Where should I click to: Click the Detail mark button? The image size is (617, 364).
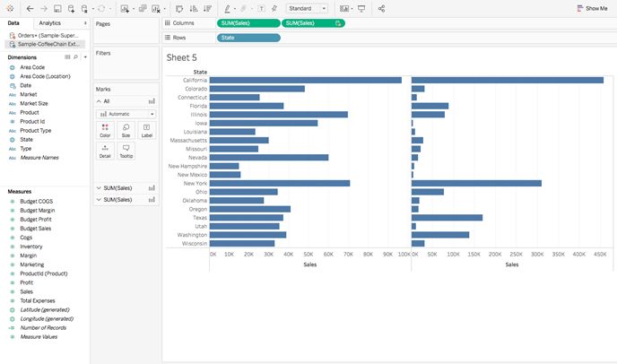click(x=105, y=152)
